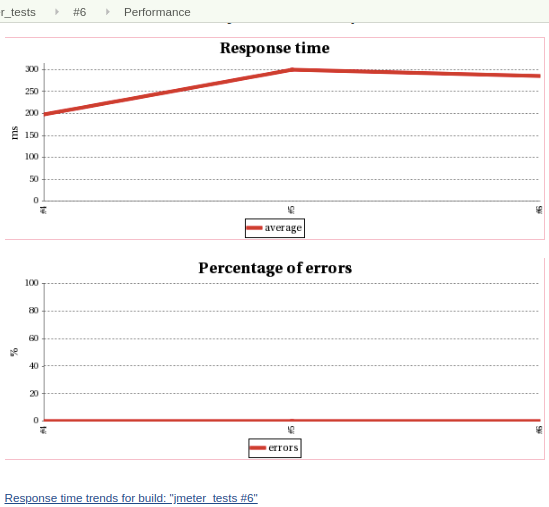Image resolution: width=549 pixels, height=507 pixels.
Task: Click the Response time chart title
Action: click(x=275, y=48)
